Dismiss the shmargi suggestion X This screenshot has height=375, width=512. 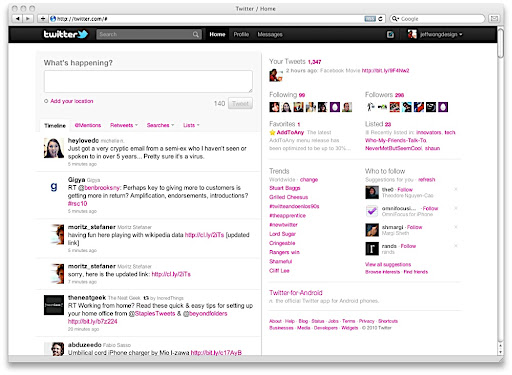456,227
